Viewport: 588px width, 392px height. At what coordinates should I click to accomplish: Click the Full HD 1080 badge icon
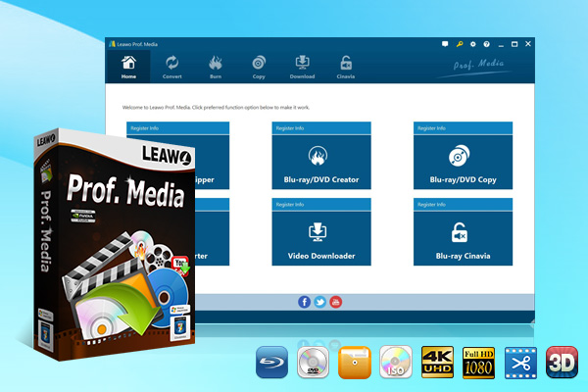coord(478,363)
